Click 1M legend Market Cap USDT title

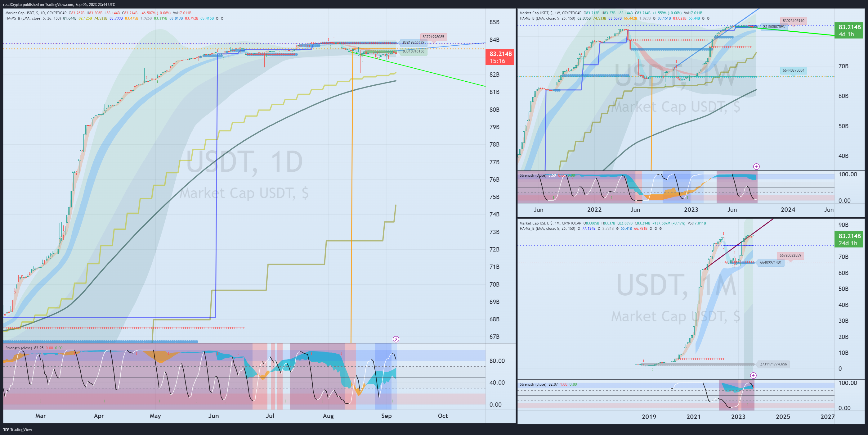tap(550, 223)
